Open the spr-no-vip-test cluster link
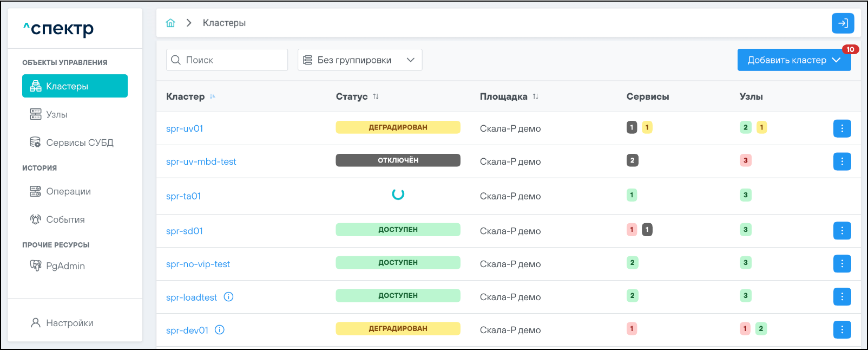Screen dimensions: 868x350 pyautogui.click(x=198, y=264)
